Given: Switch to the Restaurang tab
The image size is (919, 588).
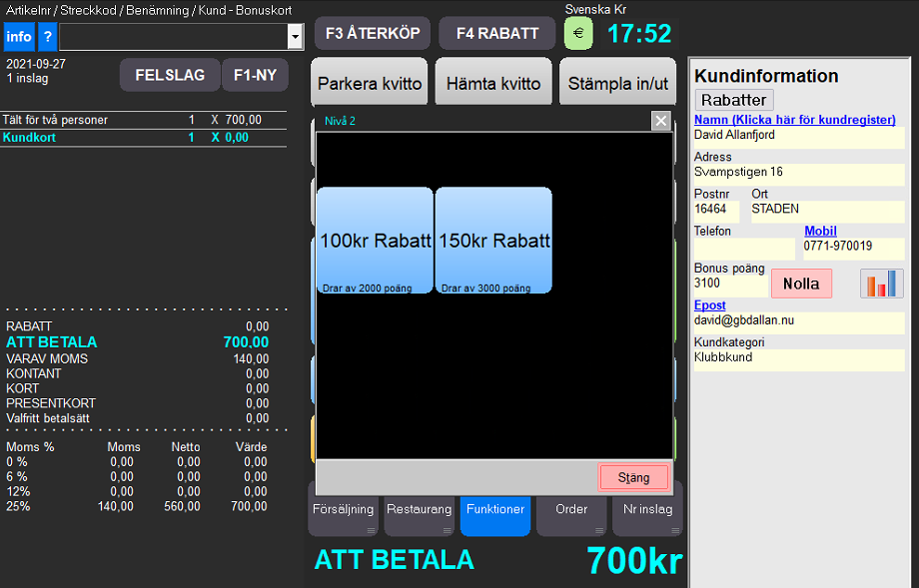Looking at the screenshot, I should click(419, 509).
